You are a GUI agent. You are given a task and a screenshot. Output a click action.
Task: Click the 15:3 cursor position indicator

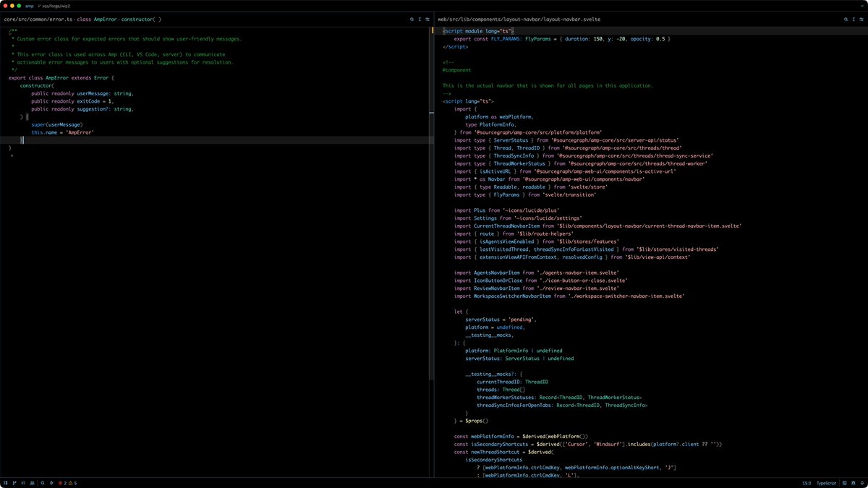(x=807, y=483)
